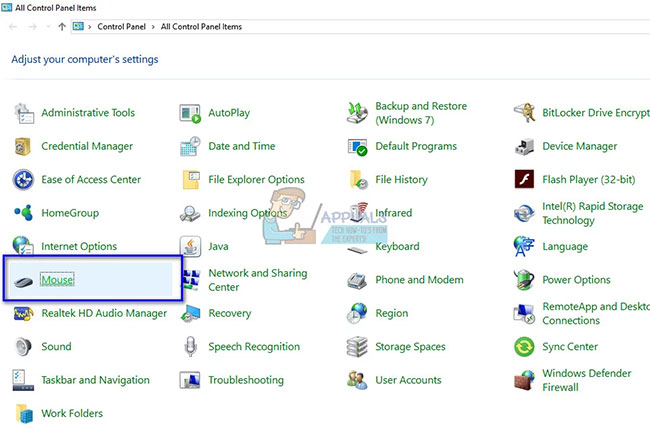The width and height of the screenshot is (650, 431).
Task: Click the Storage Spaces link
Action: point(410,347)
